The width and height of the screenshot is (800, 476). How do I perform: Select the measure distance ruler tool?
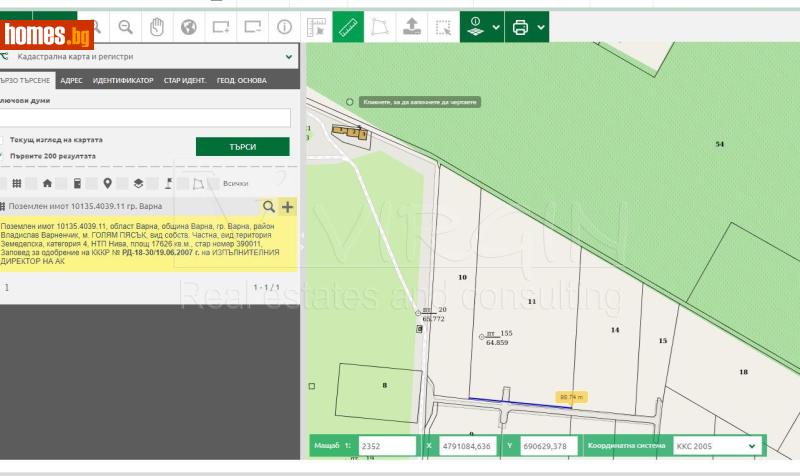347,27
